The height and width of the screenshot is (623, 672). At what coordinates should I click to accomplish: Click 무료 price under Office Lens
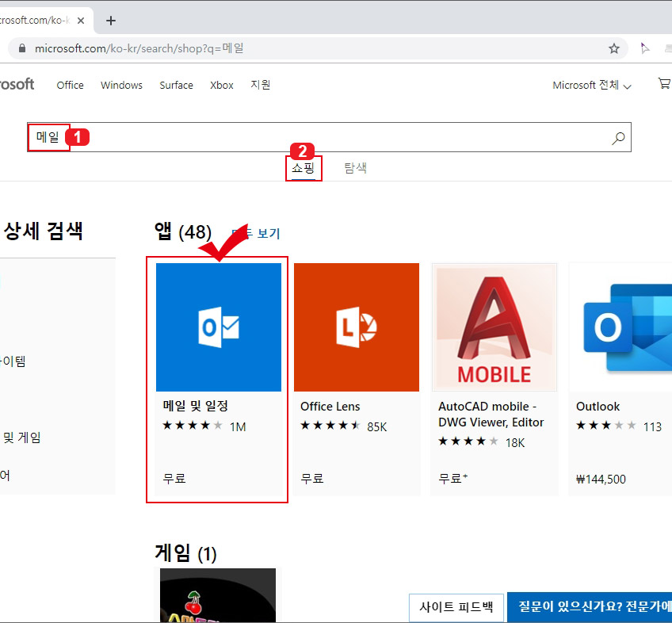click(x=312, y=478)
